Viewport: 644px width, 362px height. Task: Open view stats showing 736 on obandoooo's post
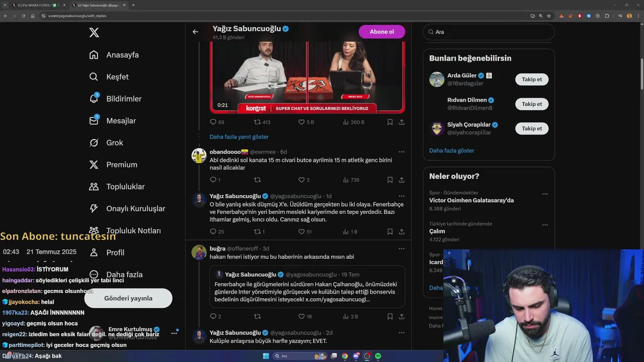pyautogui.click(x=351, y=180)
